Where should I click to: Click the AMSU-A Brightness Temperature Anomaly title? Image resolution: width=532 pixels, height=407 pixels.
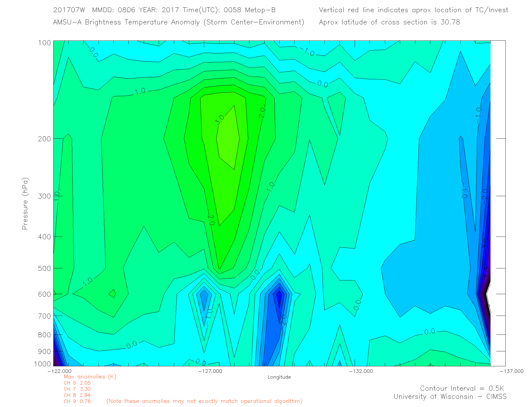click(x=178, y=22)
